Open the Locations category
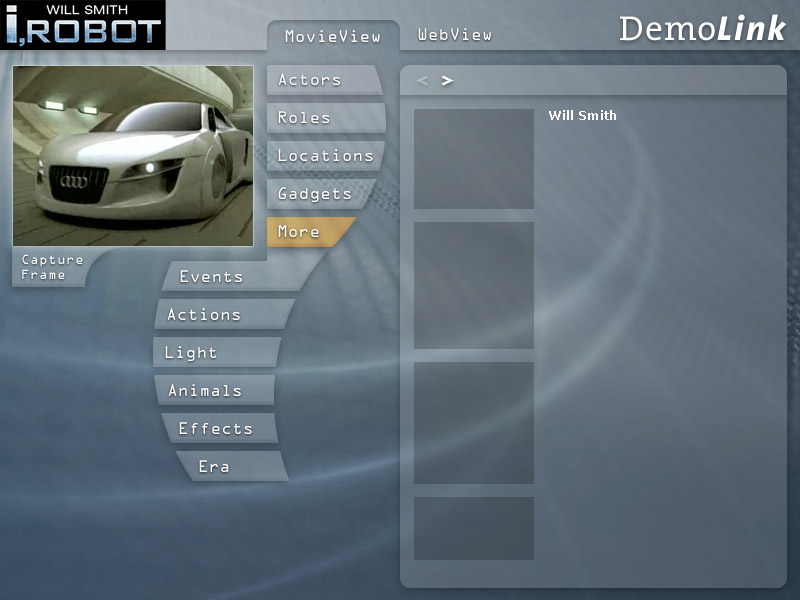The height and width of the screenshot is (600, 800). point(325,156)
